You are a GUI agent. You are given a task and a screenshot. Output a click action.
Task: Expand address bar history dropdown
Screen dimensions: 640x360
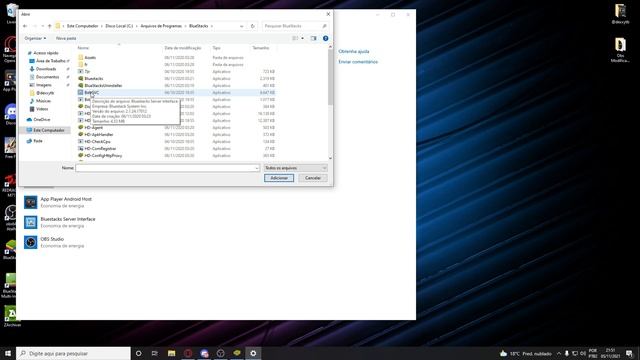coord(242,26)
